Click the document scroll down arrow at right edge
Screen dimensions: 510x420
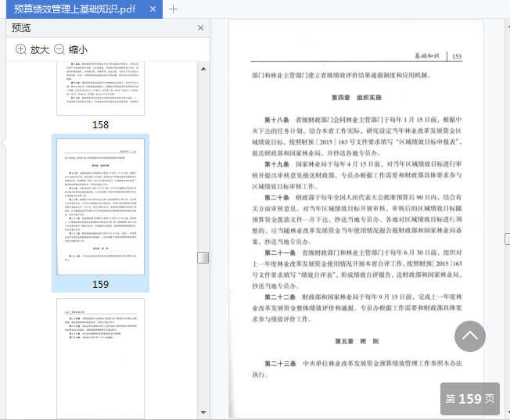tap(508, 412)
